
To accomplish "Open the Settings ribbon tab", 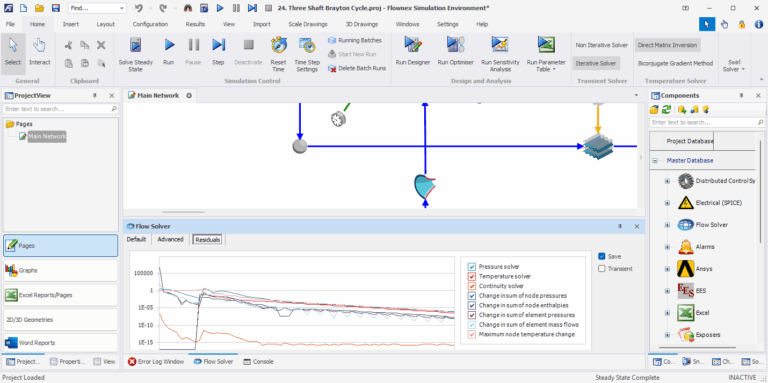I will 448,24.
